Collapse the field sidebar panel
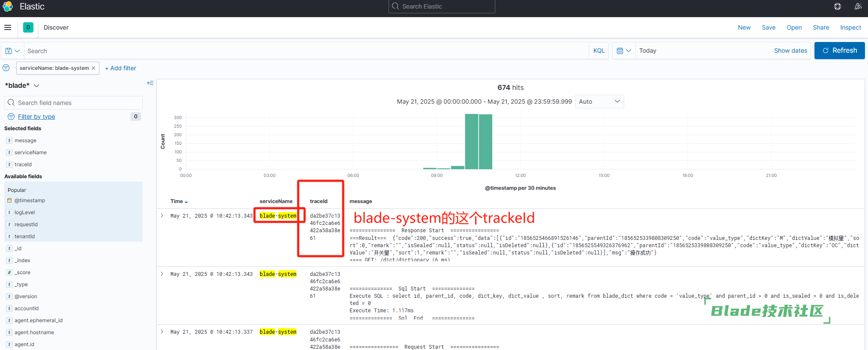 pos(150,83)
